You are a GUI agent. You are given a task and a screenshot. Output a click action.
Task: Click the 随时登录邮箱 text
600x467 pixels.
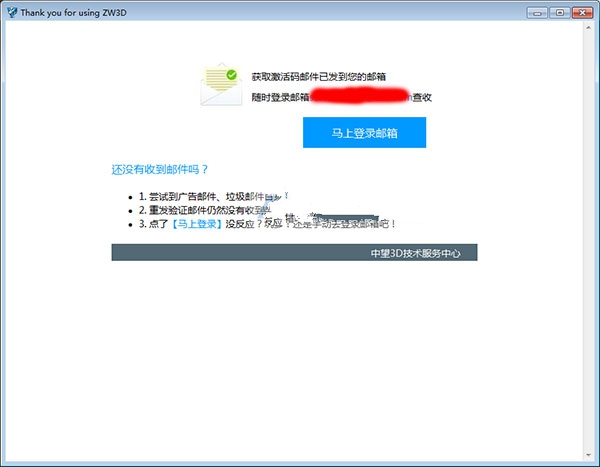point(280,98)
